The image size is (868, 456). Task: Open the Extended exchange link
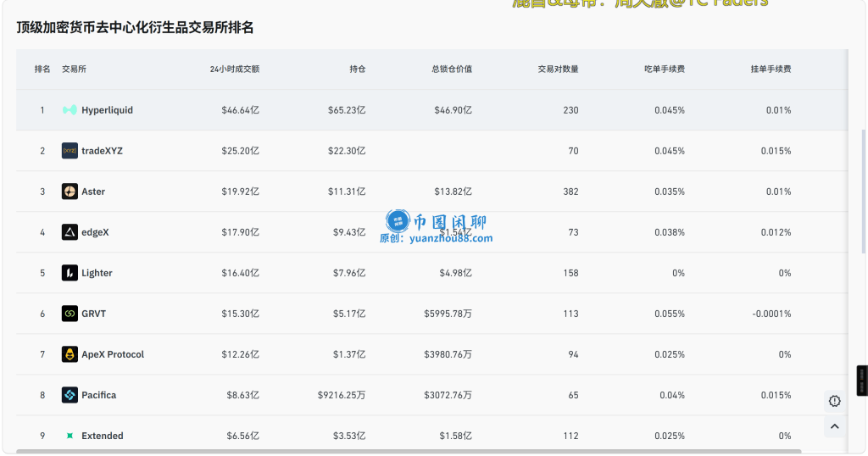(x=102, y=436)
